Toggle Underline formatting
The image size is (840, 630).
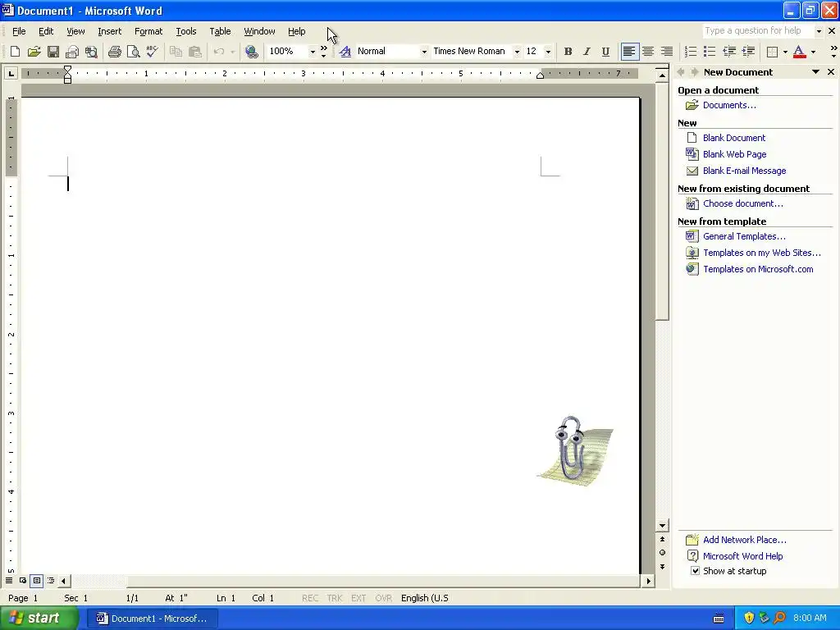tap(605, 52)
